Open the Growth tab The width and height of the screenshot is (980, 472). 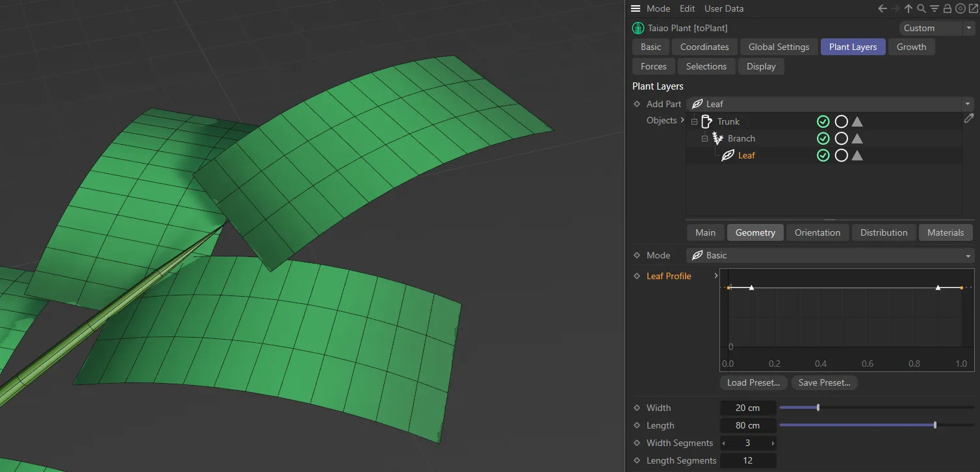[911, 46]
